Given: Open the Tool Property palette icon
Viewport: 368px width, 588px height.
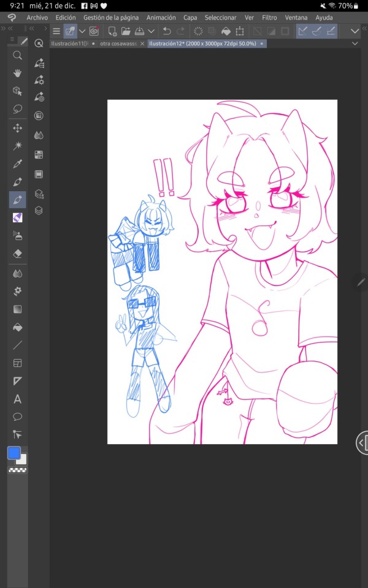Looking at the screenshot, I should (39, 80).
